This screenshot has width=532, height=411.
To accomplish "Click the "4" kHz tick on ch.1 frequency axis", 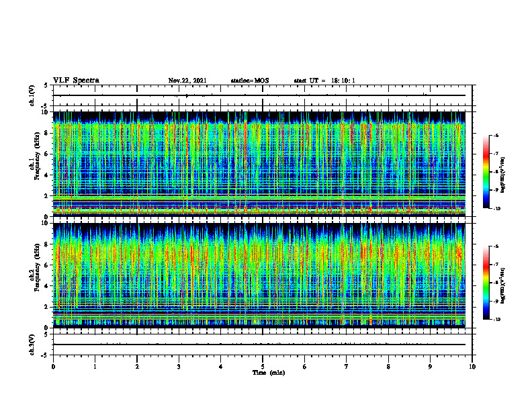I will pyautogui.click(x=46, y=175).
